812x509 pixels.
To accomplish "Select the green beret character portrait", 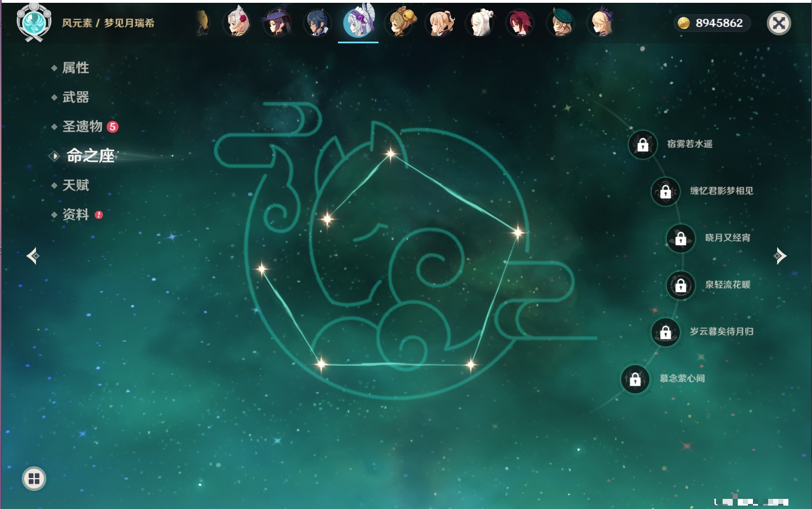I will coord(561,23).
